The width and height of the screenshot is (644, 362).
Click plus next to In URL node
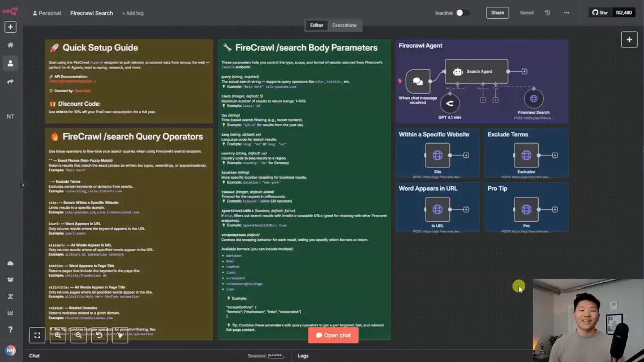pyautogui.click(x=466, y=209)
